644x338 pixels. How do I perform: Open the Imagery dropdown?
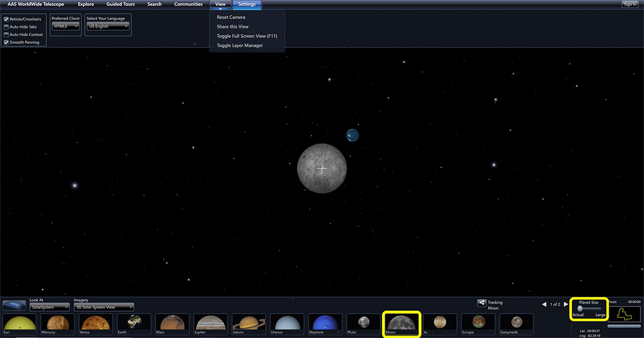tap(104, 307)
